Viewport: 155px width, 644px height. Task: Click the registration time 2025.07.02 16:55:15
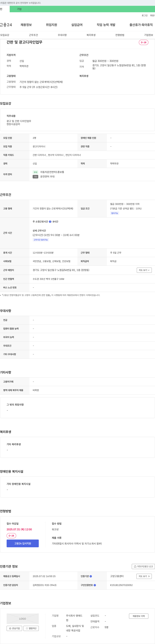tap(44, 576)
